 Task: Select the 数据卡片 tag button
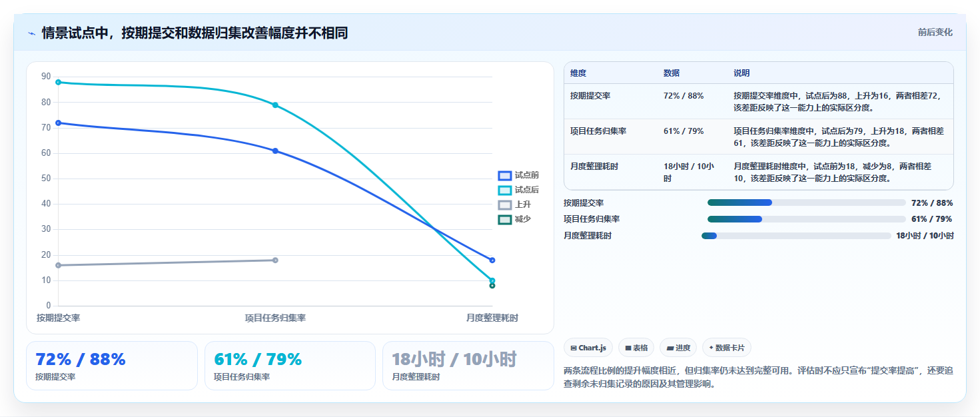[x=727, y=348]
